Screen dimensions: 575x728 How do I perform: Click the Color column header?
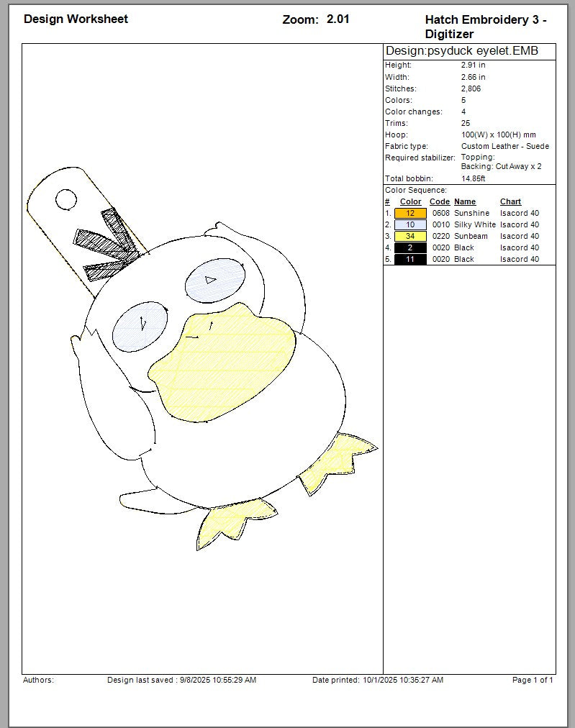411,201
